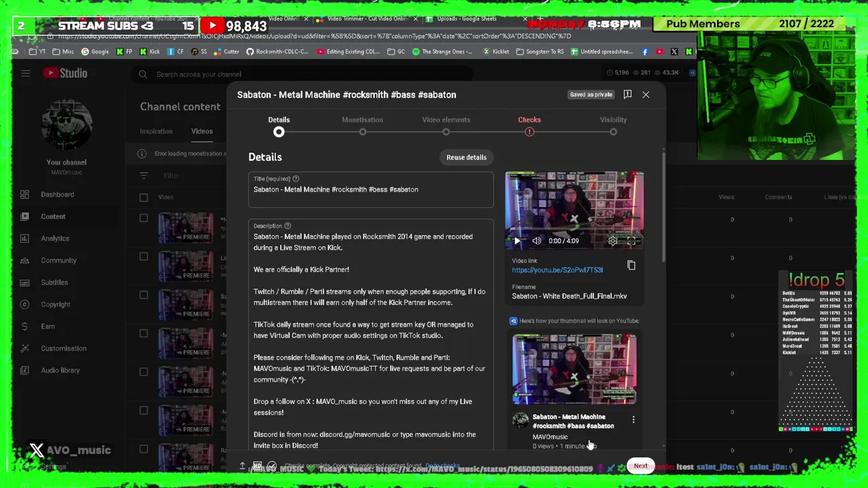
Task: Open the youtu.be video link
Action: (x=557, y=270)
